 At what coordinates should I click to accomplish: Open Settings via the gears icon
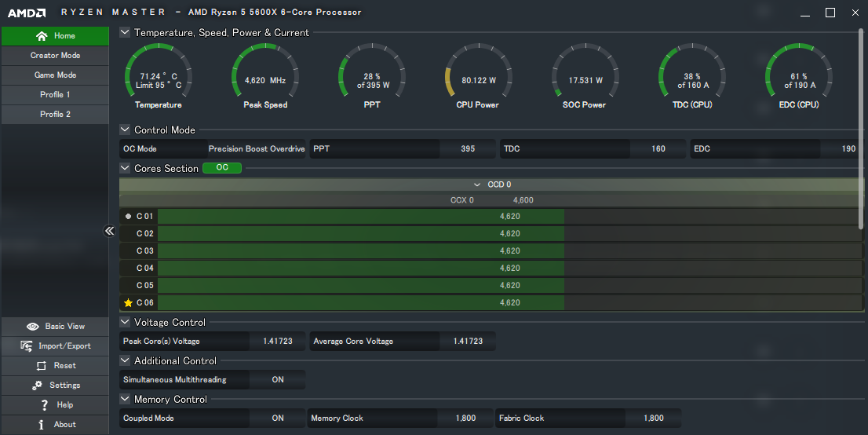point(36,386)
